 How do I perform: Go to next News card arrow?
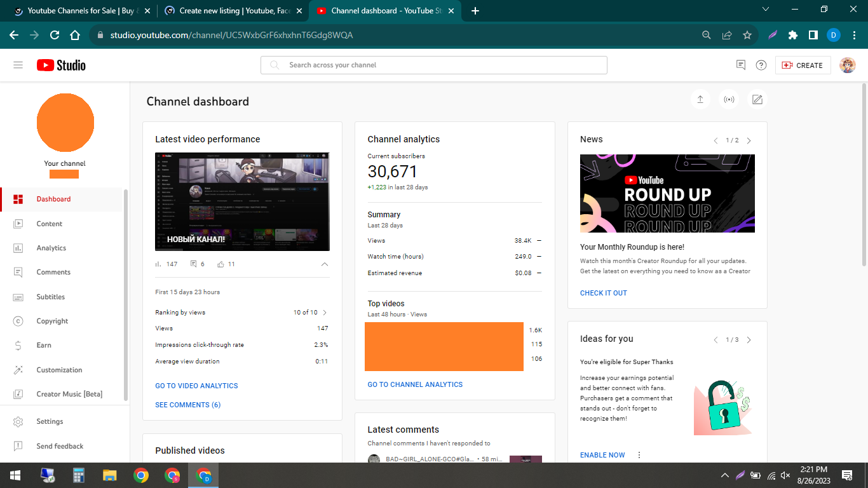[x=749, y=140]
